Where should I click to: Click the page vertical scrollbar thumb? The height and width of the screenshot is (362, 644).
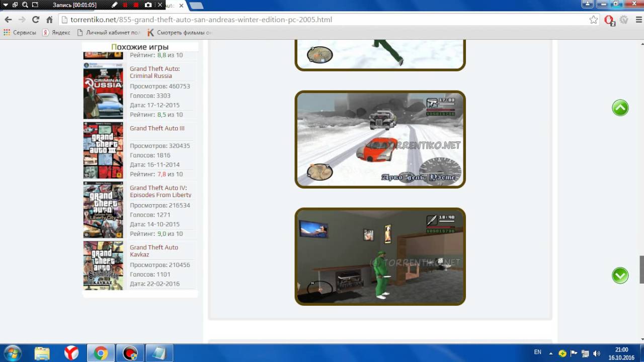pos(641,270)
